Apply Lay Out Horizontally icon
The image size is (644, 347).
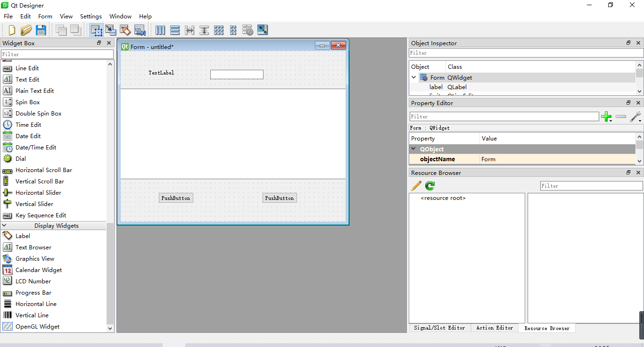(x=160, y=30)
